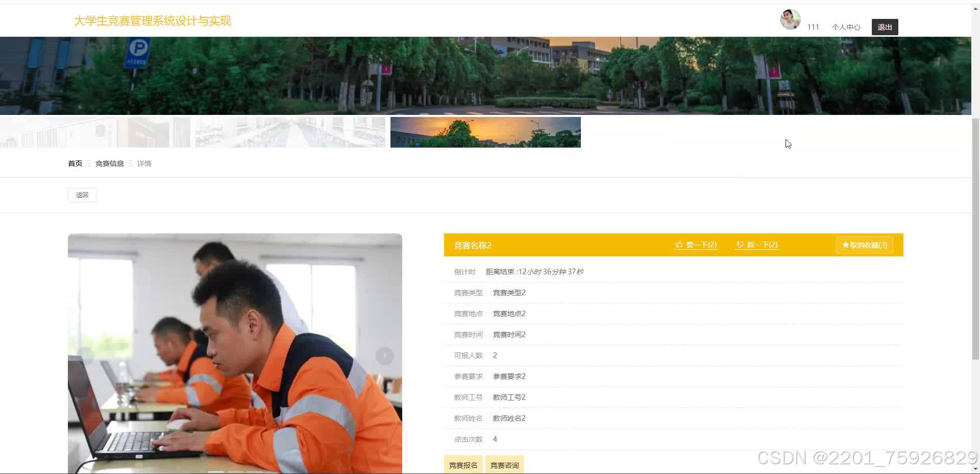Click the next arrow on the competition image carousel
980x474 pixels.
coord(384,355)
